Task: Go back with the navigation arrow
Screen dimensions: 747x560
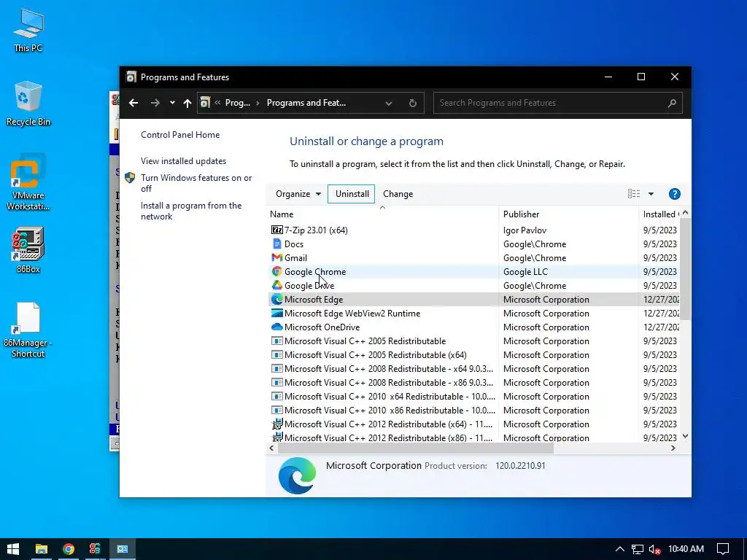Action: point(133,103)
